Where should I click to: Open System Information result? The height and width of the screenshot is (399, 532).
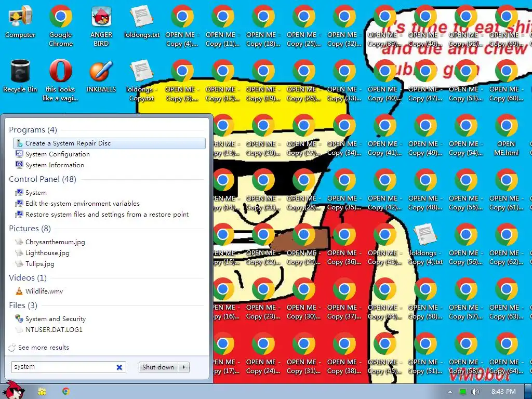pos(109,165)
